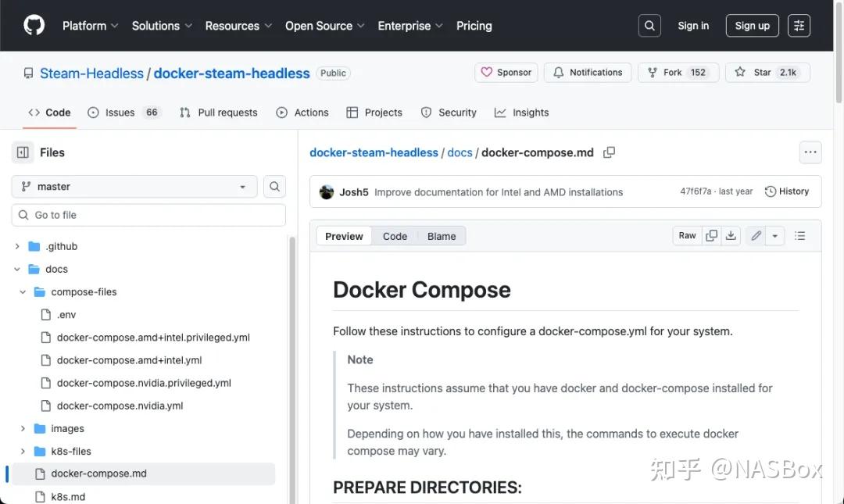Open the edit options caret dropdown
Screen dimensions: 844x504
[774, 235]
